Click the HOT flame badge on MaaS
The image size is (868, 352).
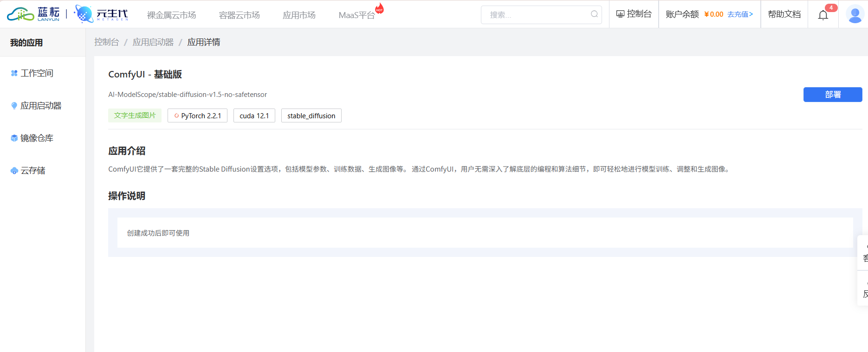[380, 8]
